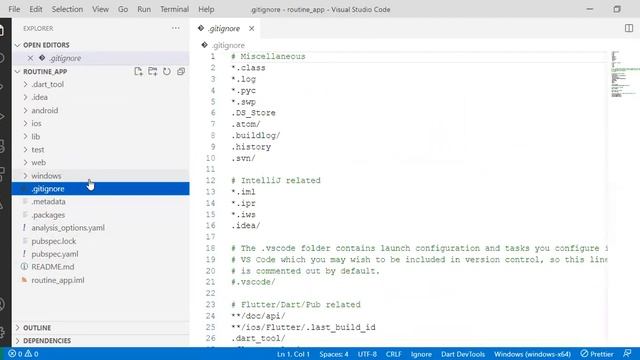
Task: Open routine_app.iml file
Action: (x=100, y=280)
